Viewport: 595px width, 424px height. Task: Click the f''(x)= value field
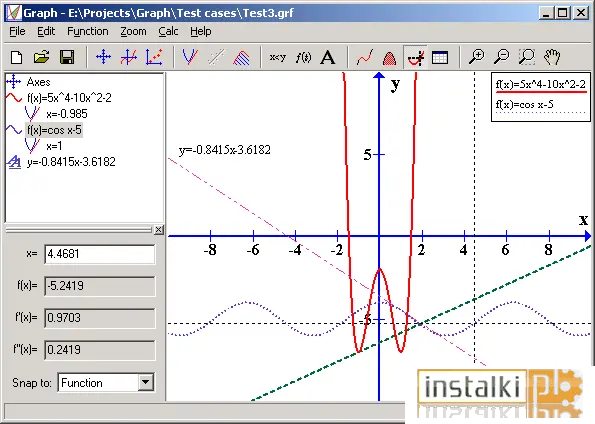(x=99, y=350)
